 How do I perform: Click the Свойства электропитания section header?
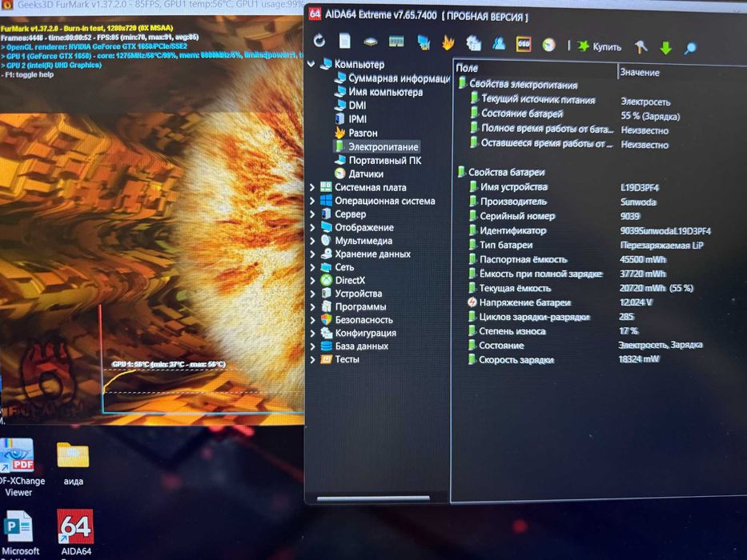[518, 84]
